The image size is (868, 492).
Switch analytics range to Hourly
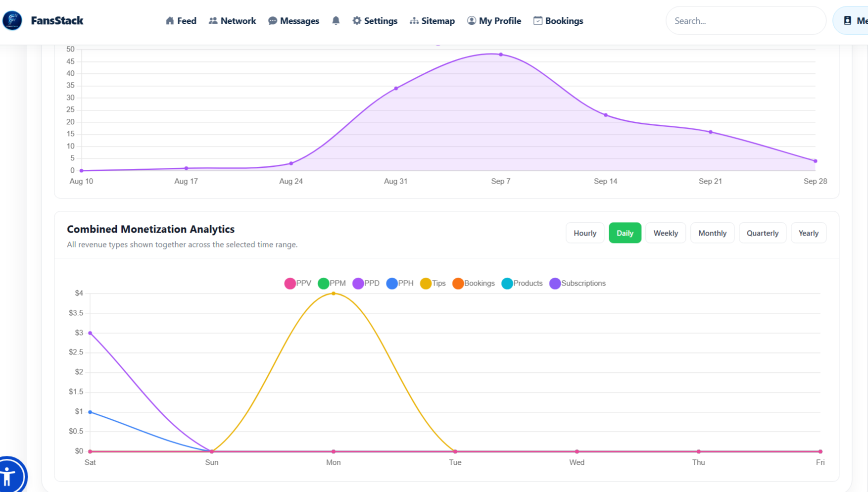coord(585,233)
